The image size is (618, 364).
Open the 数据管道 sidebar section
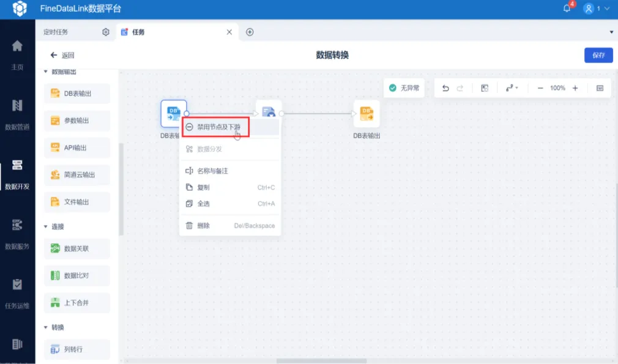[17, 114]
